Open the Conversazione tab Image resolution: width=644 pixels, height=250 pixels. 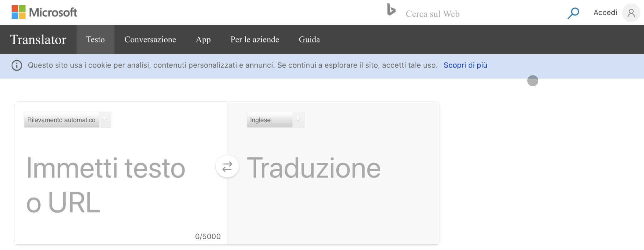click(150, 40)
